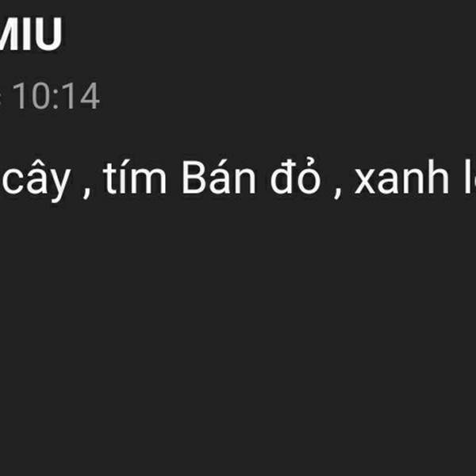The width and height of the screenshot is (476, 476).
Task: Click the blank area right of MIU
Action: [267, 33]
